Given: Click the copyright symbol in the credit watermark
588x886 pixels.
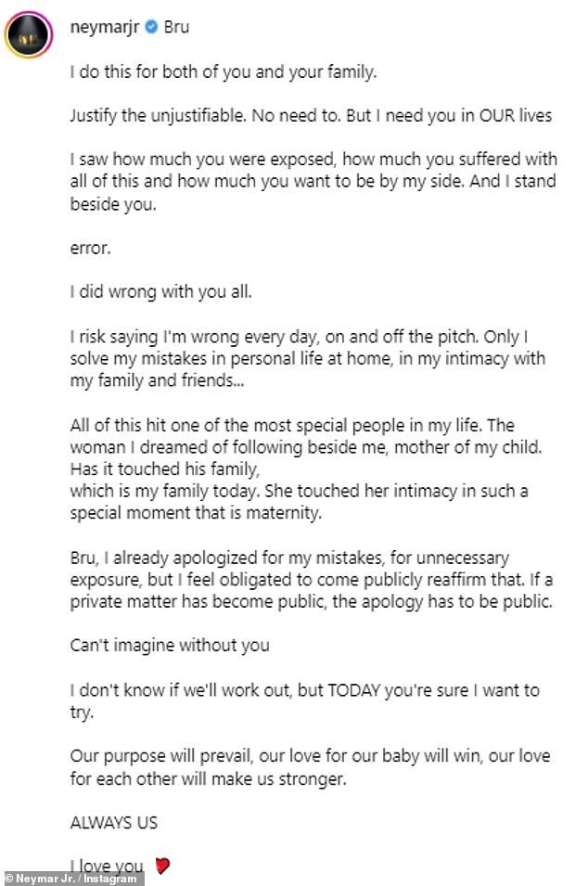Looking at the screenshot, I should click(x=8, y=879).
